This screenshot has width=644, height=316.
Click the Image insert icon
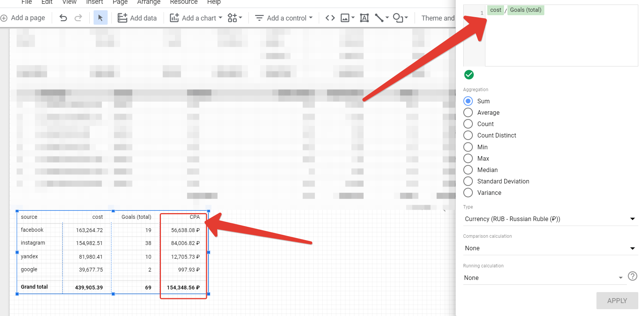point(345,18)
